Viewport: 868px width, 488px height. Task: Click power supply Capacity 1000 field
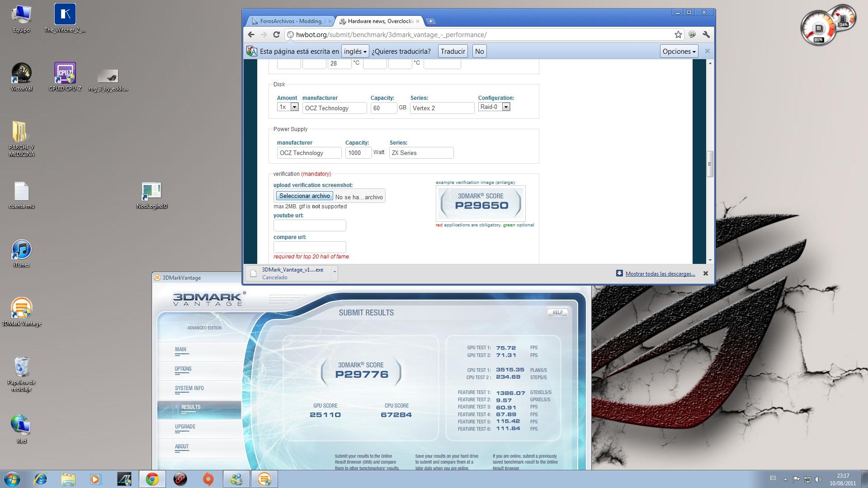tap(358, 153)
